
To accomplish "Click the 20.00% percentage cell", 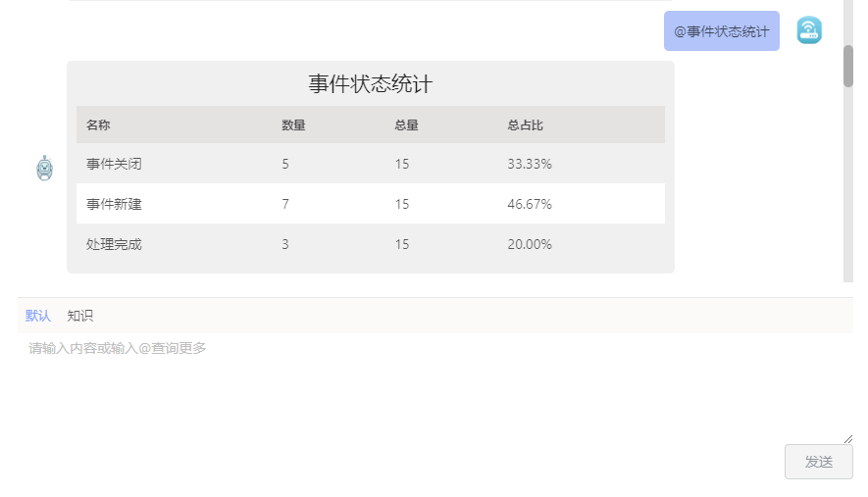I will tap(530, 244).
